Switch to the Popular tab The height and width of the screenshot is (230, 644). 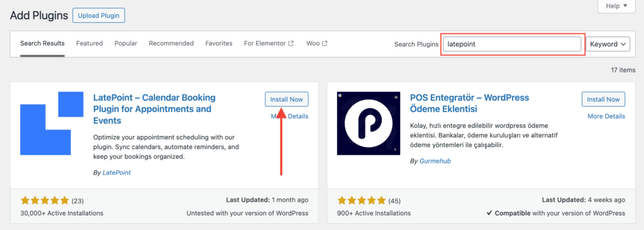click(126, 43)
